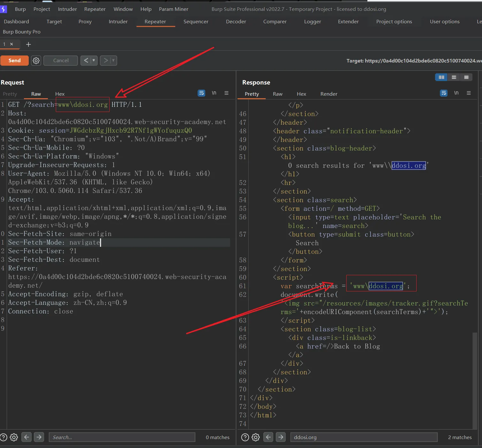Open the Burp menu

pyautogui.click(x=20, y=9)
